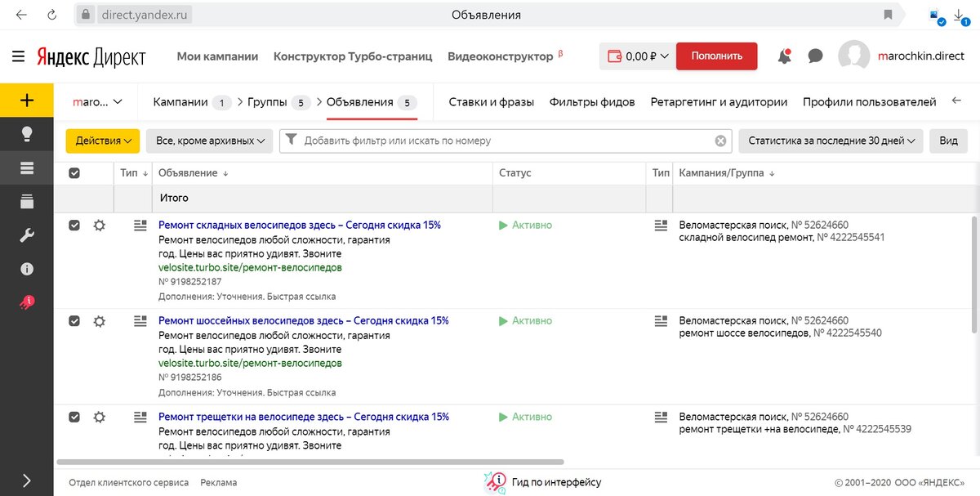This screenshot has height=496, width=980.
Task: Open the Ремонт складных велосипедов ad link
Action: click(x=300, y=225)
